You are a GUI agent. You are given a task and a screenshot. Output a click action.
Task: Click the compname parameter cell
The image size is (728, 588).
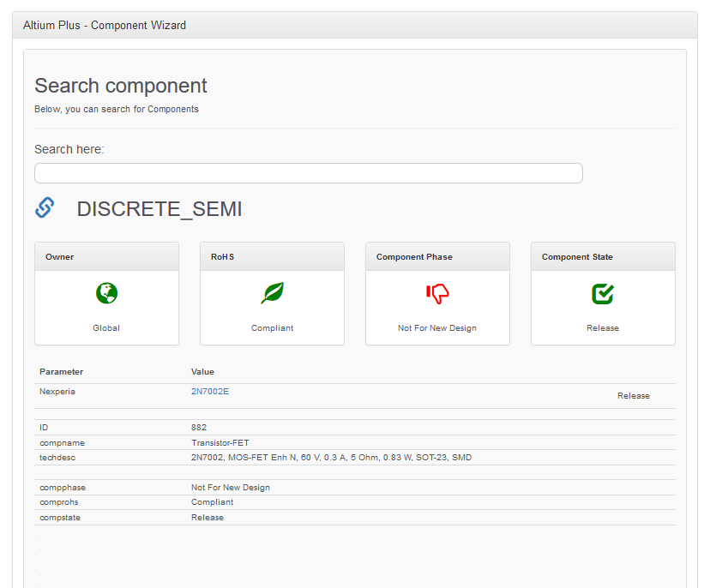[x=62, y=443]
